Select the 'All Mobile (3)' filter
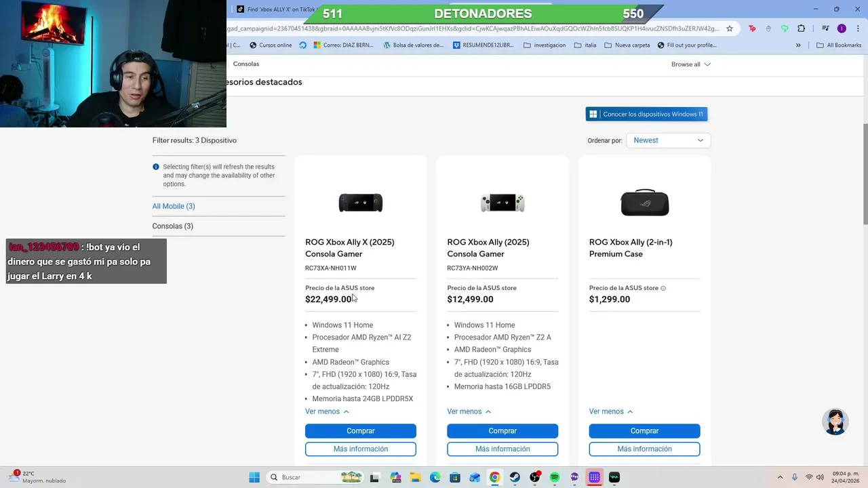Viewport: 868px width, 488px height. point(174,206)
